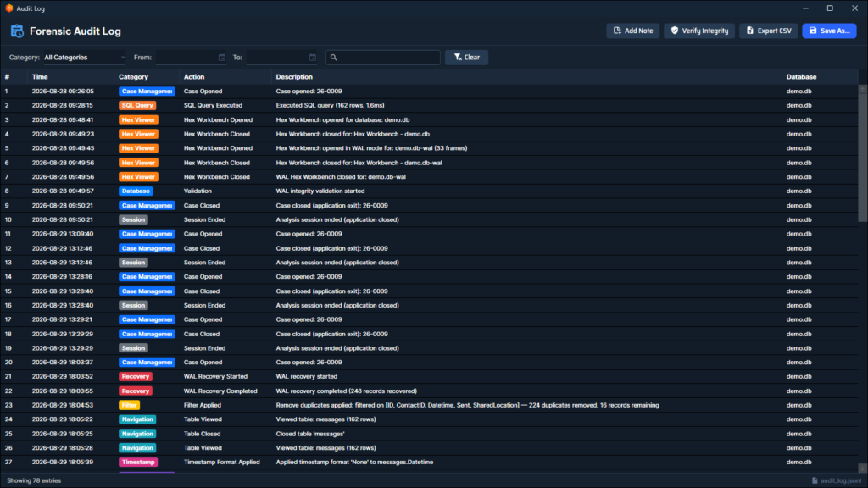This screenshot has height=488, width=868.
Task: Click Navigation badge on row 25
Action: pos(137,434)
